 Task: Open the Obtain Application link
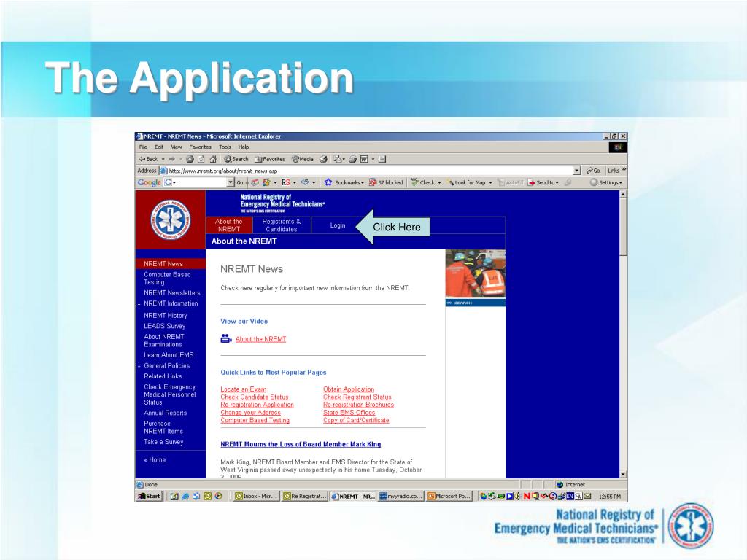pos(349,389)
